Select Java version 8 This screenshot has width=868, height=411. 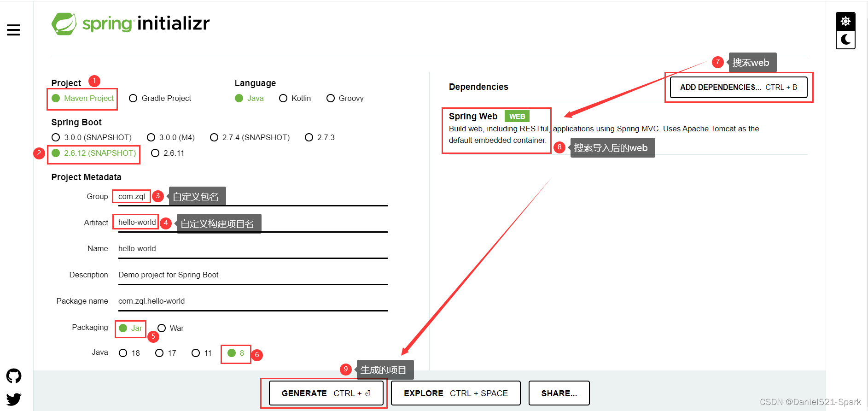(236, 353)
